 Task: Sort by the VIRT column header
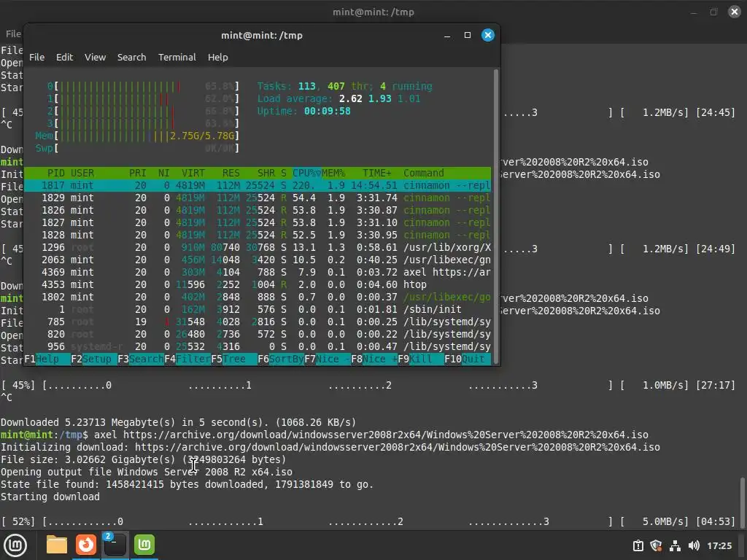tap(193, 173)
